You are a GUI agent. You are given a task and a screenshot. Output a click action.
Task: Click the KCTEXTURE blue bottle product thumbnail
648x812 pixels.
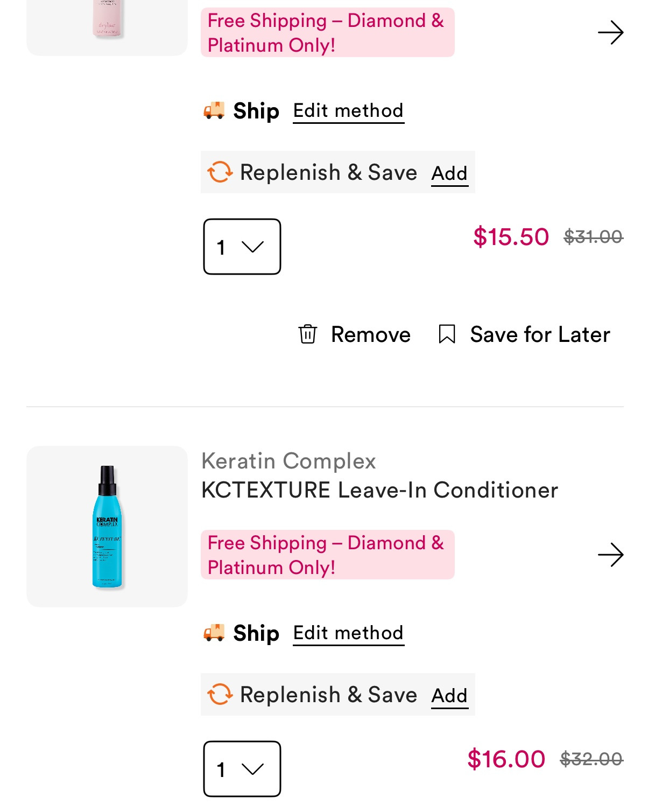tap(106, 524)
